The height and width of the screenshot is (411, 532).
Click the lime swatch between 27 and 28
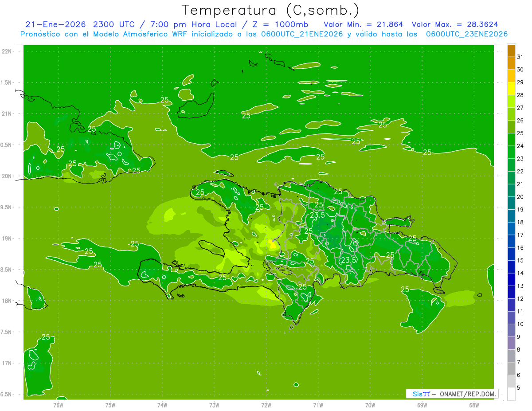pos(511,101)
